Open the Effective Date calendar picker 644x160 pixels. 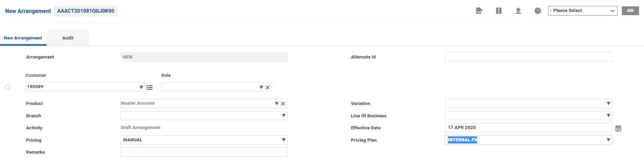(618, 129)
